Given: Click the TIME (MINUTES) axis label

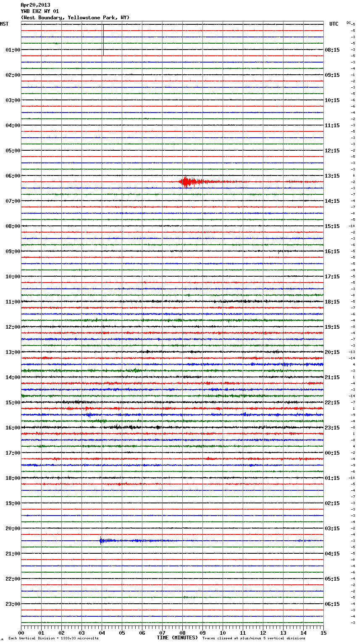Looking at the screenshot, I should (x=177, y=638).
